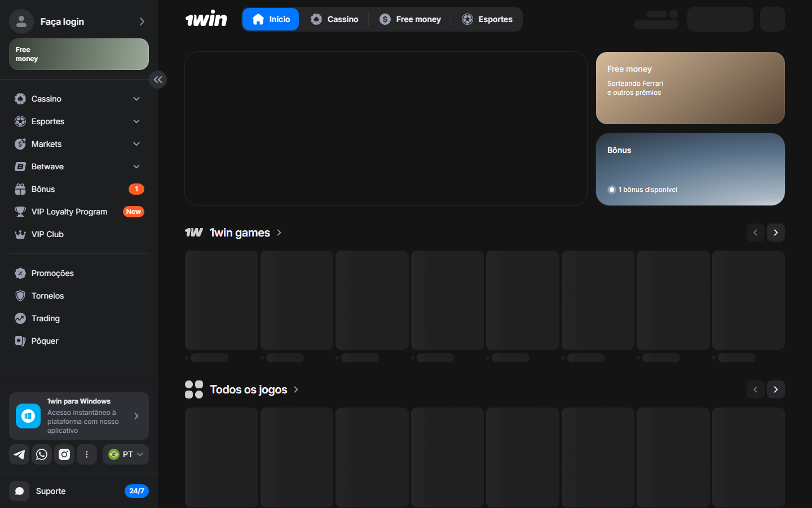812x508 pixels.
Task: Click the VIP Loyalty trophy icon
Action: [x=20, y=212]
